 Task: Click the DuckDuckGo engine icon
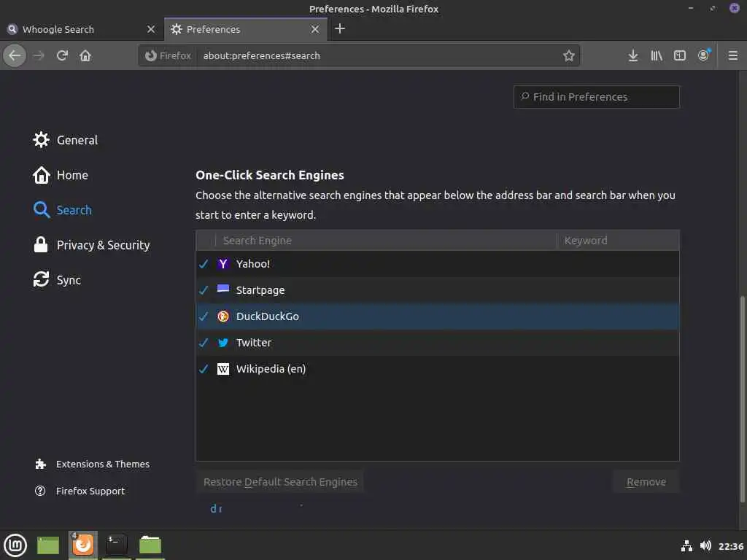pyautogui.click(x=223, y=316)
